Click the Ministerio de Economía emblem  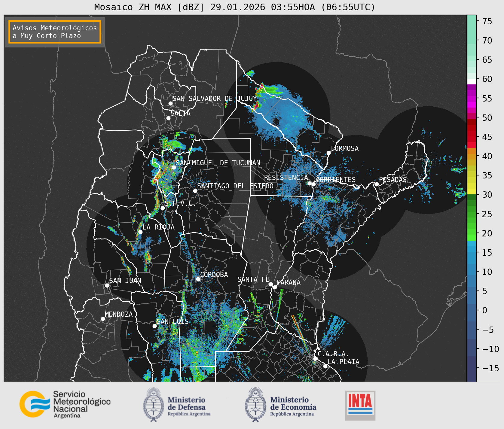[256, 404]
